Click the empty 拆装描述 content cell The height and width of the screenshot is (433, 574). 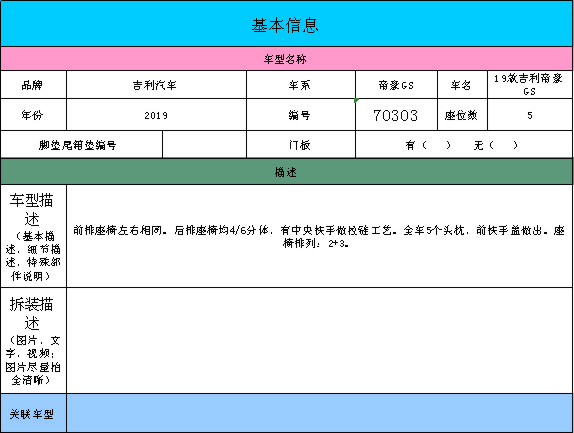319,340
